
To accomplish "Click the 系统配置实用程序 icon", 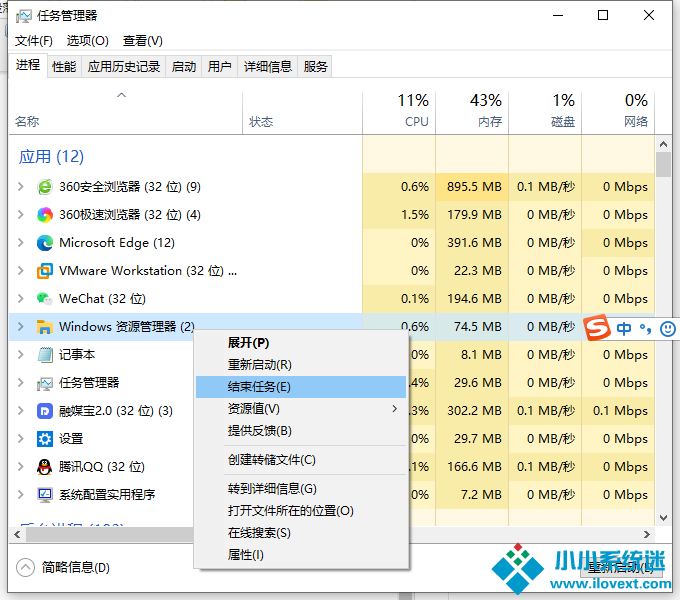I will click(45, 495).
